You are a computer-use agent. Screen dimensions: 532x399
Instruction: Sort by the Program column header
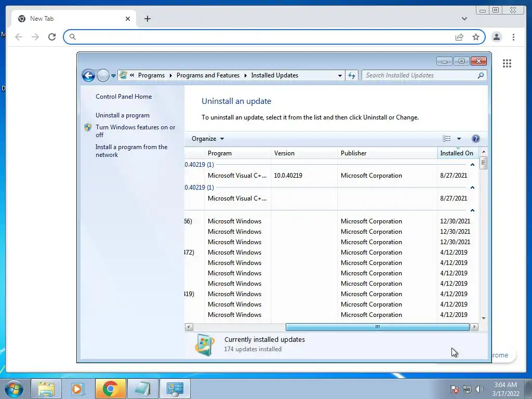[238, 153]
